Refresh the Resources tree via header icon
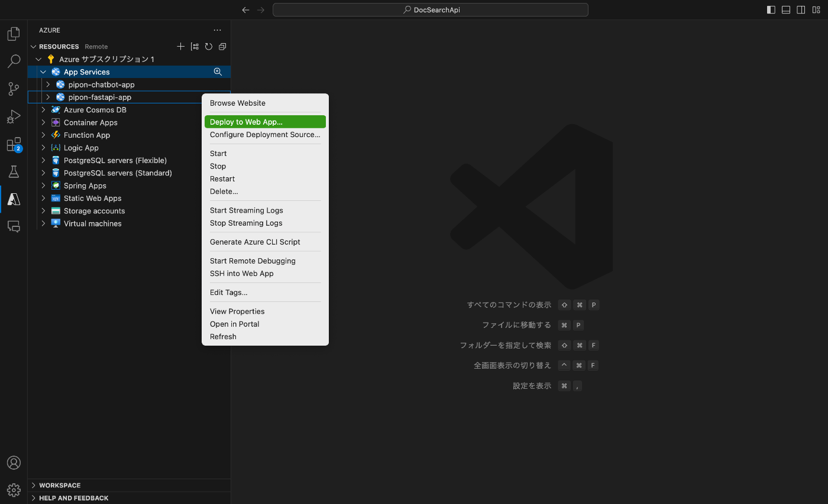The image size is (828, 504). click(209, 47)
